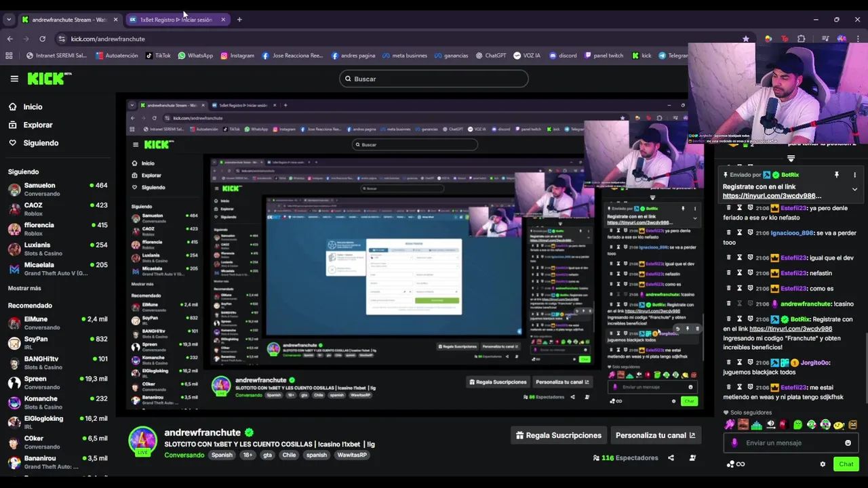Select the 18+ tag
This screenshot has height=488, width=868.
248,455
